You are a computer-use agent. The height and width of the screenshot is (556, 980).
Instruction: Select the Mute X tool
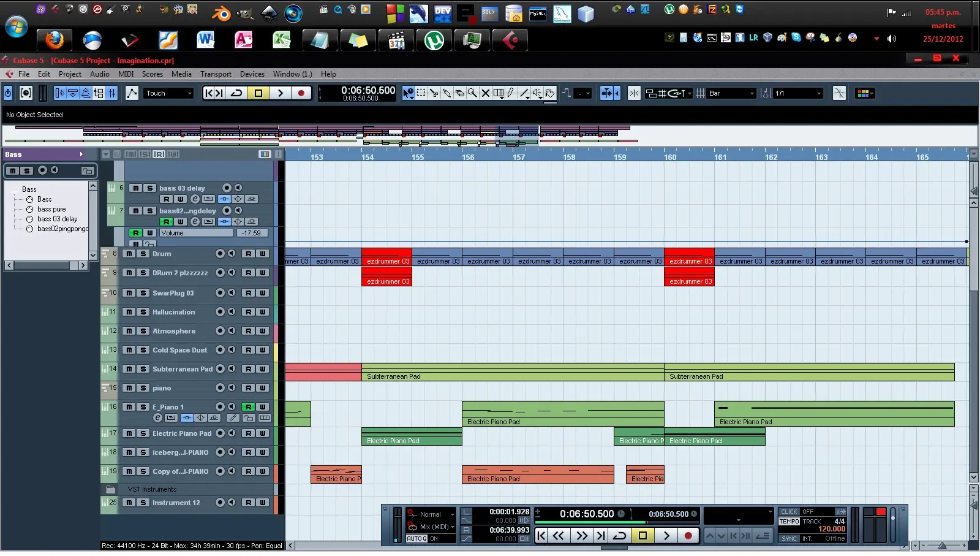[486, 93]
